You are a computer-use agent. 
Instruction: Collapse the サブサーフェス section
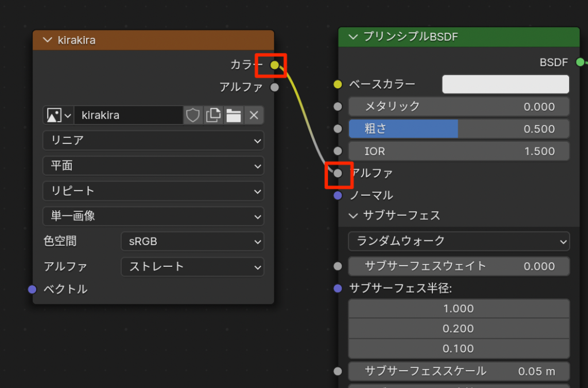pos(353,216)
